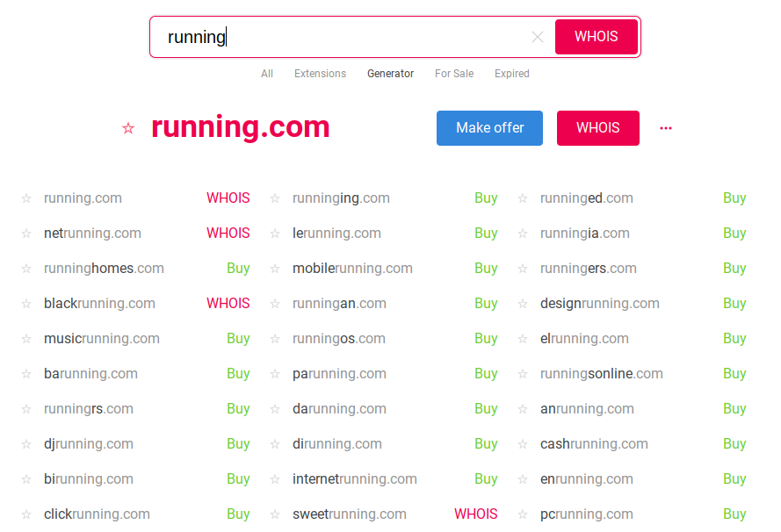Open the Expired tab
This screenshot has height=532, width=781.
512,74
